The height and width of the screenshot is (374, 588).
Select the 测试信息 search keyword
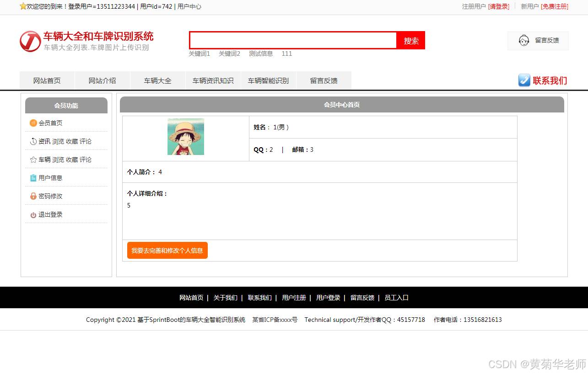click(261, 53)
